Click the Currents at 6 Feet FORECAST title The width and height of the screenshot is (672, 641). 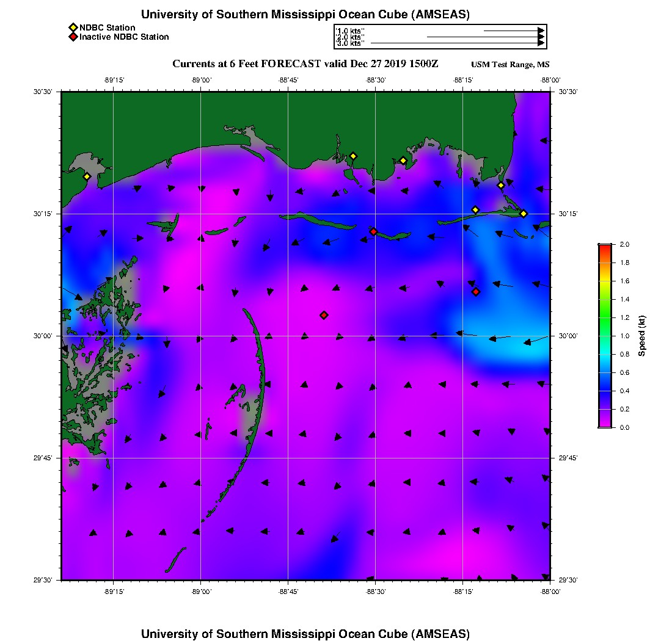(305, 64)
